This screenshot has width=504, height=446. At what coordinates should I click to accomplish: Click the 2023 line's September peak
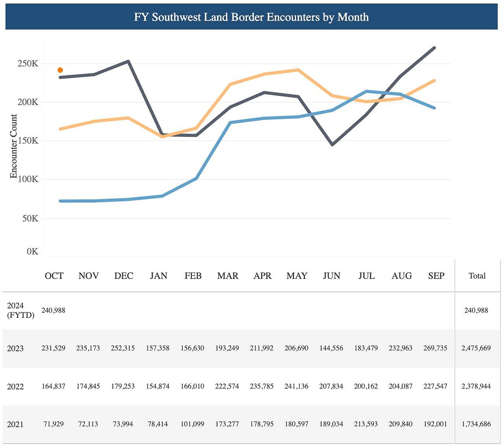[x=434, y=48]
